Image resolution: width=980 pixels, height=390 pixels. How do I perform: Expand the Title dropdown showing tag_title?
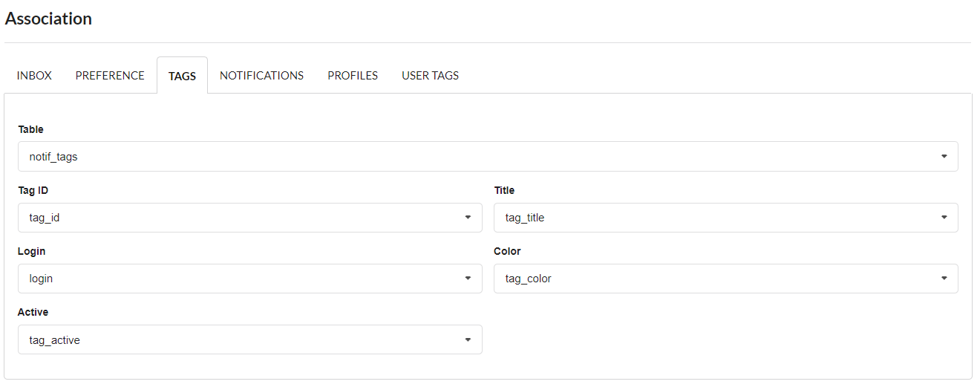point(725,218)
